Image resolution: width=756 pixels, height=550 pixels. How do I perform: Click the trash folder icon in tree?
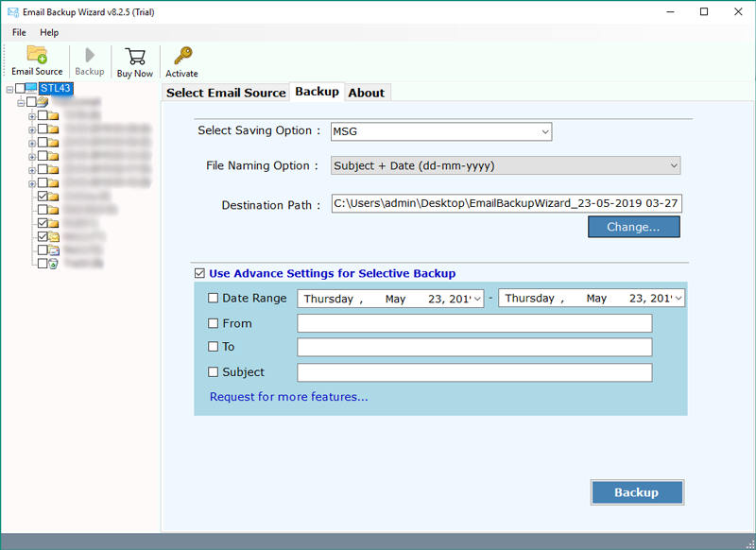(x=54, y=264)
